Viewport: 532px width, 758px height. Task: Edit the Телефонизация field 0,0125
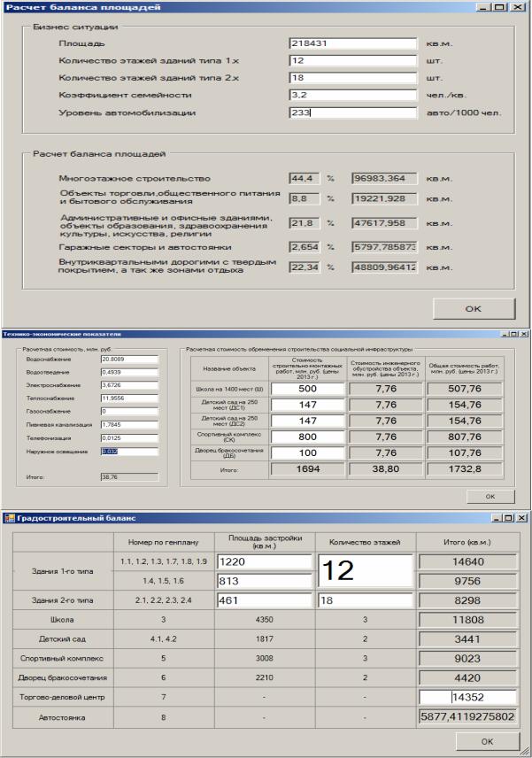(x=129, y=438)
